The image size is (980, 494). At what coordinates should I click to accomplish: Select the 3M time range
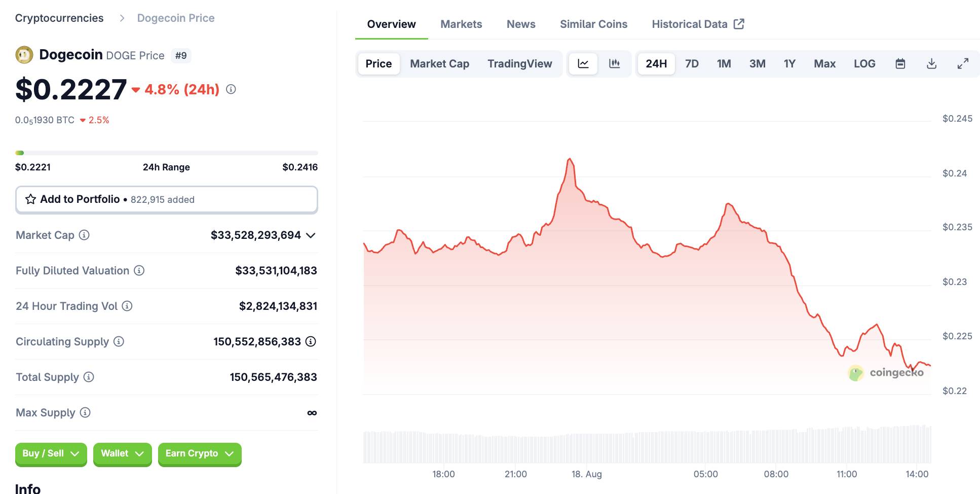(758, 64)
